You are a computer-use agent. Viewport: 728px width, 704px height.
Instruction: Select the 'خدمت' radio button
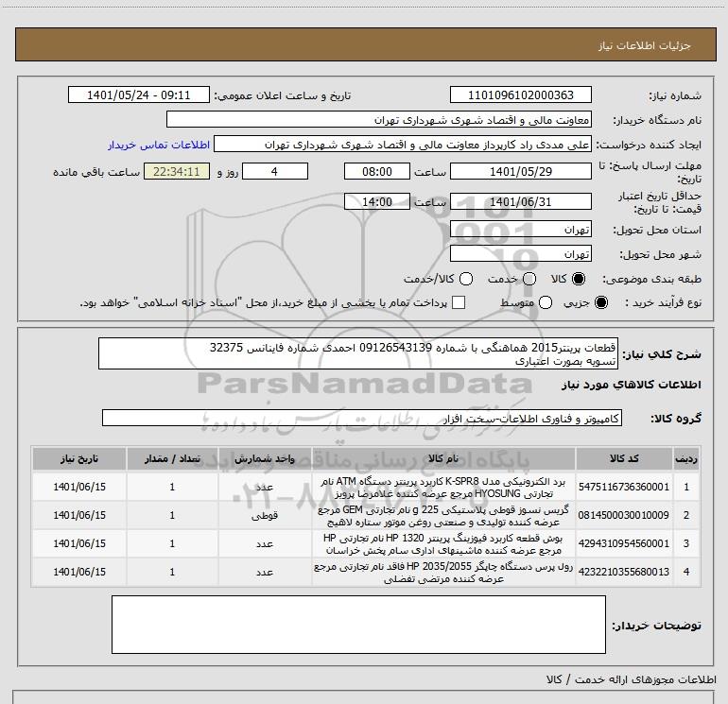[529, 279]
